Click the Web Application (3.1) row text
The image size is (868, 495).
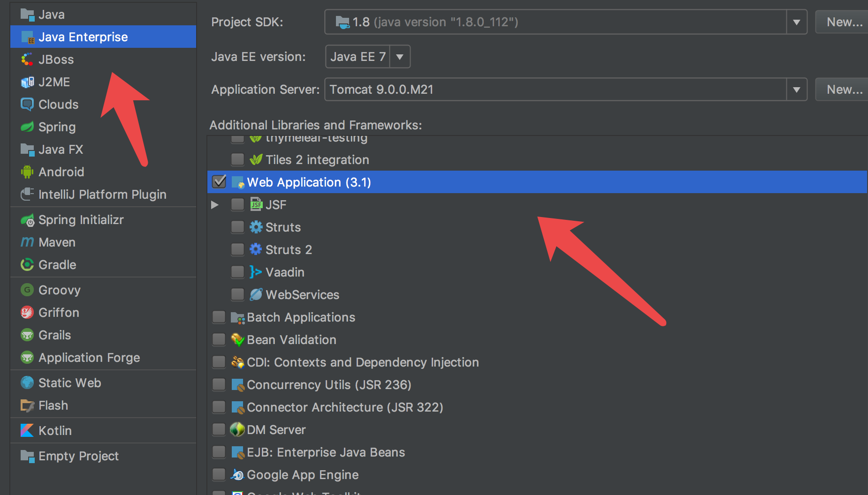coord(309,182)
